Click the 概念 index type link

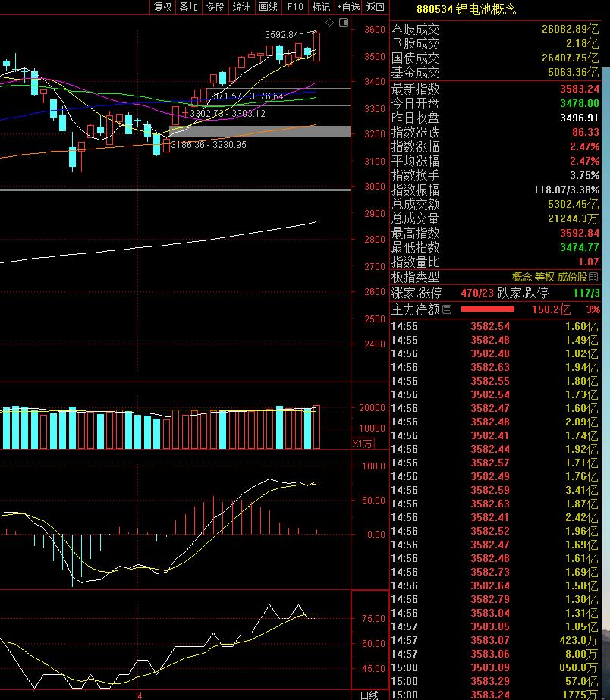(x=521, y=277)
